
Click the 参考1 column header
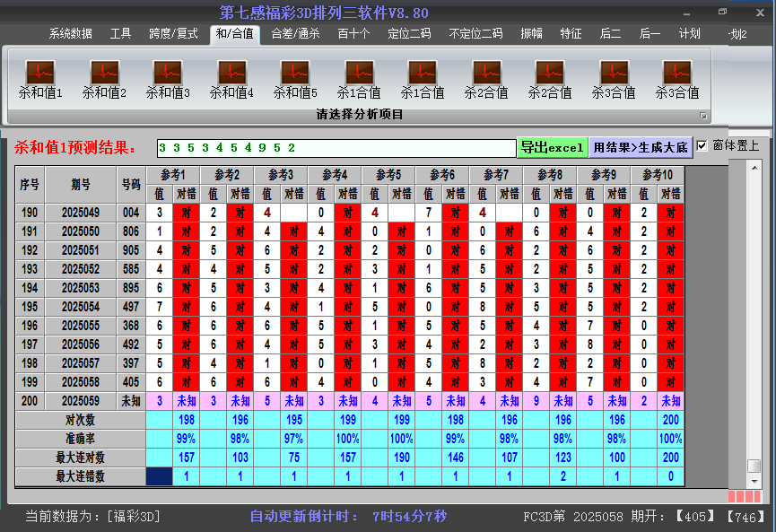tap(173, 175)
